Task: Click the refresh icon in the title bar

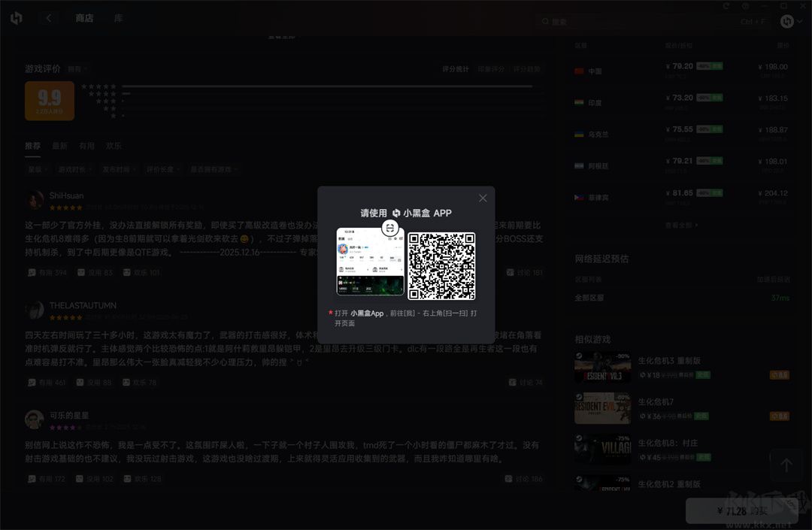Action: click(726, 6)
